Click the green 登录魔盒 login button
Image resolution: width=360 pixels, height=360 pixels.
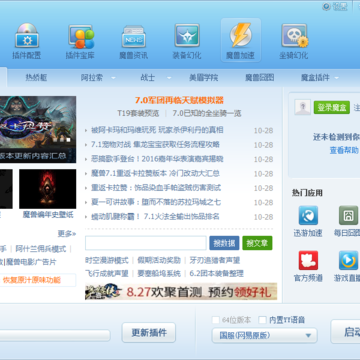332,107
